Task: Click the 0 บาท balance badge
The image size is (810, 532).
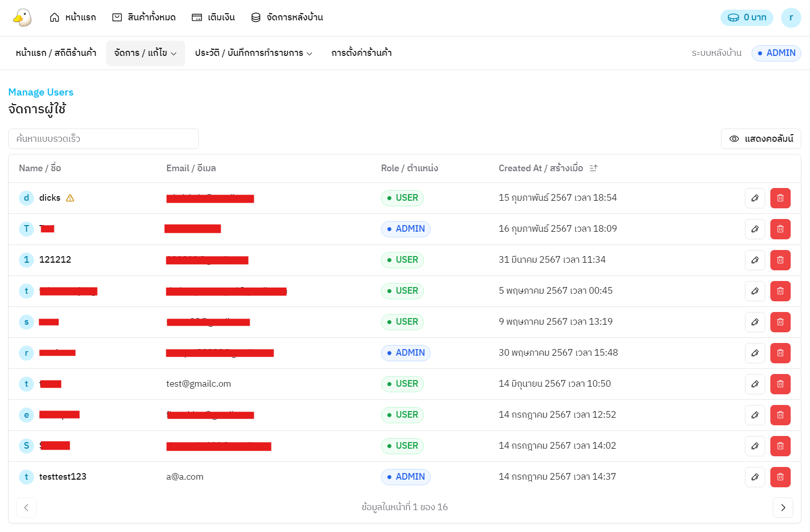Action: (x=746, y=18)
